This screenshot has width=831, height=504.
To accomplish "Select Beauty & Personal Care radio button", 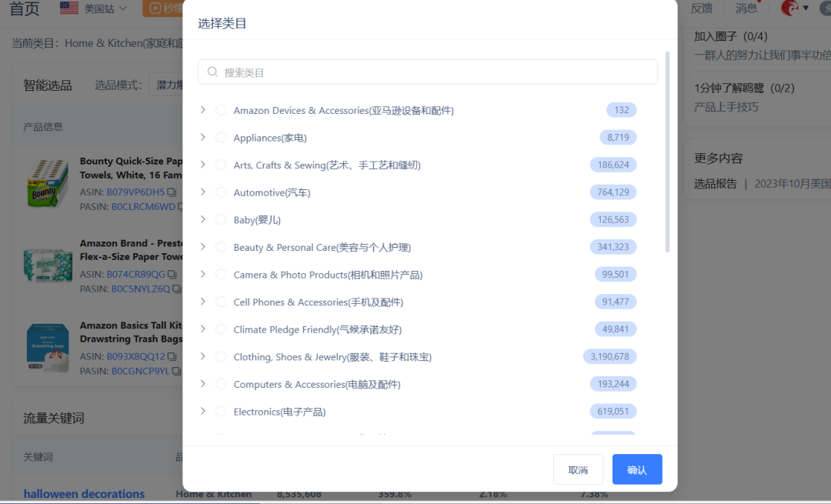I will [x=221, y=247].
